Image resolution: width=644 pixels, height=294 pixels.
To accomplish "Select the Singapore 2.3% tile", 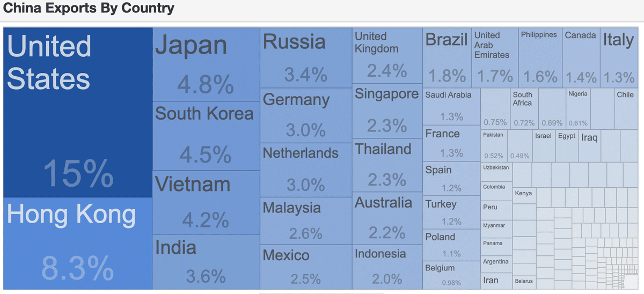I will pos(387,111).
